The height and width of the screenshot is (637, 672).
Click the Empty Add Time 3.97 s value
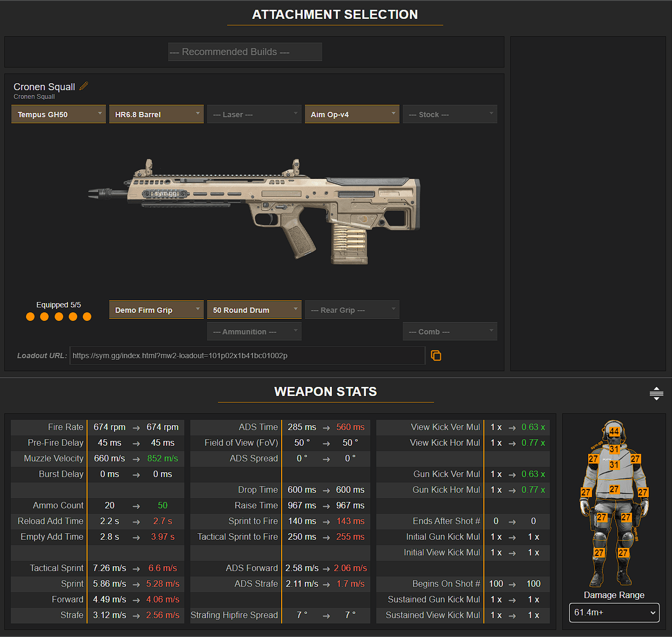(162, 537)
